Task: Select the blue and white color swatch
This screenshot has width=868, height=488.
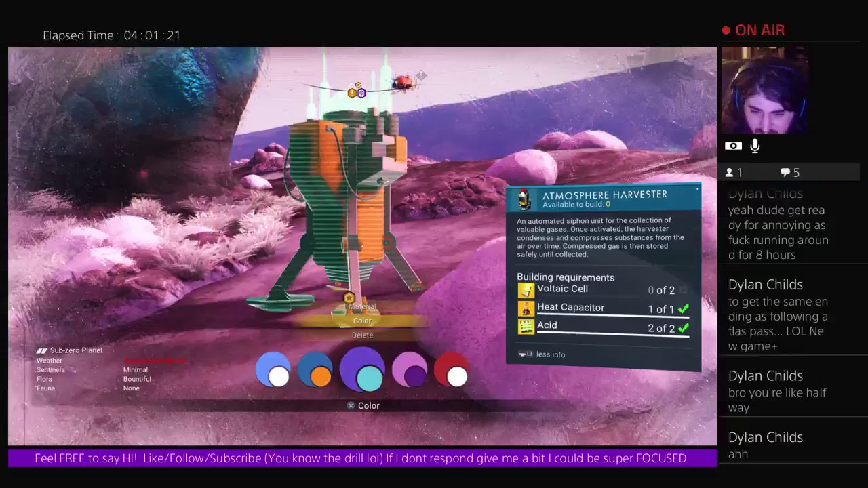Action: point(273,370)
